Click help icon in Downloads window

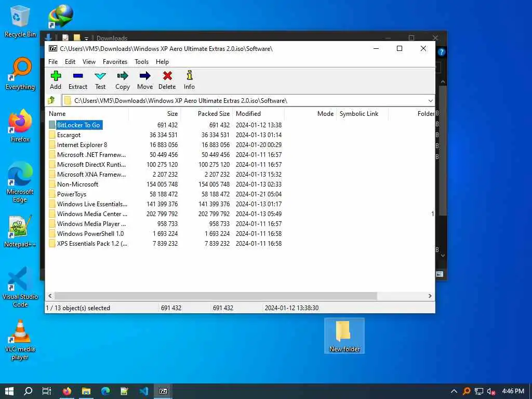[x=441, y=52]
